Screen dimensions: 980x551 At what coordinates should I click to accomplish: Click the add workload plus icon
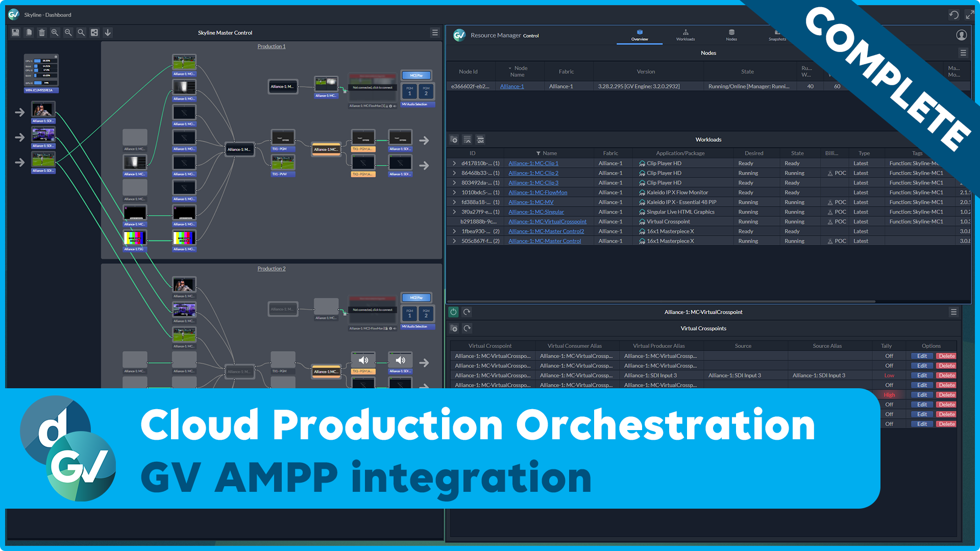click(454, 139)
